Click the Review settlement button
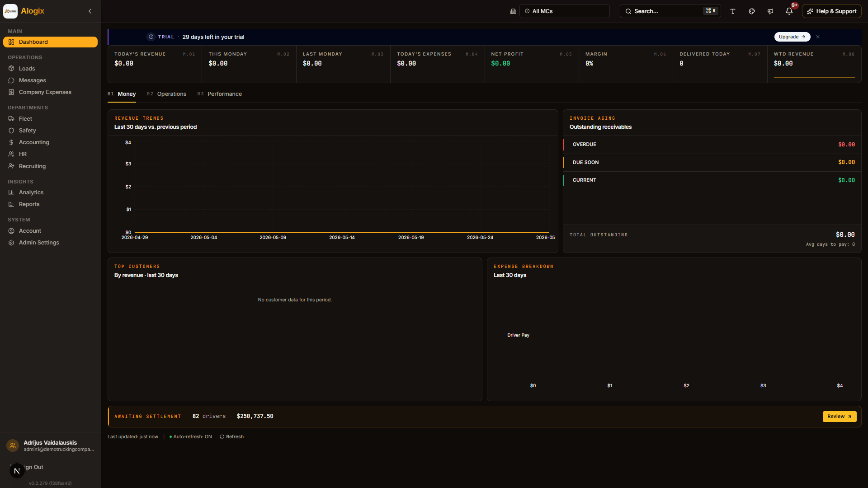This screenshot has width=868, height=488. [839, 417]
